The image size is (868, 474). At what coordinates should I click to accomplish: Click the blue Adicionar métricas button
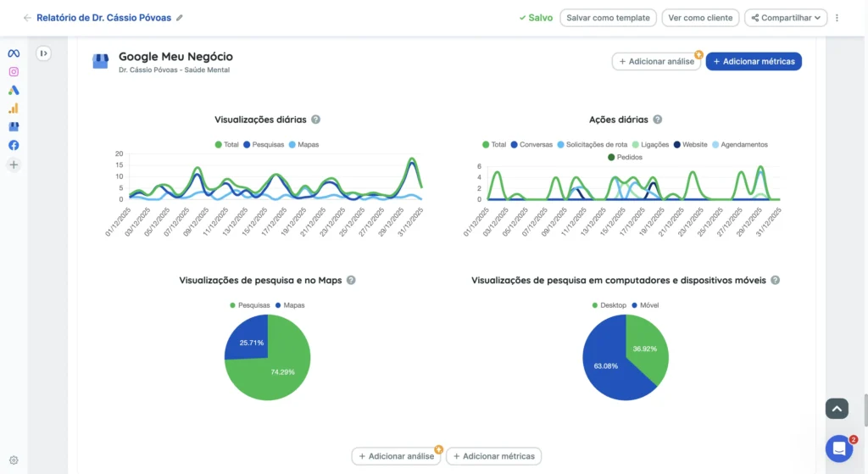click(754, 61)
